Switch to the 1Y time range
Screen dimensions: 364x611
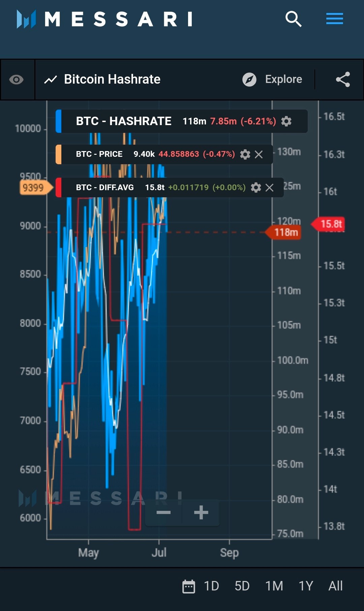click(x=306, y=586)
